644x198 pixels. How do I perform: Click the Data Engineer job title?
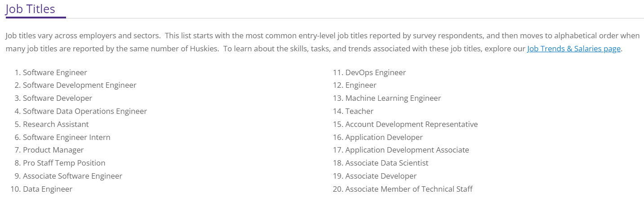[x=48, y=189]
